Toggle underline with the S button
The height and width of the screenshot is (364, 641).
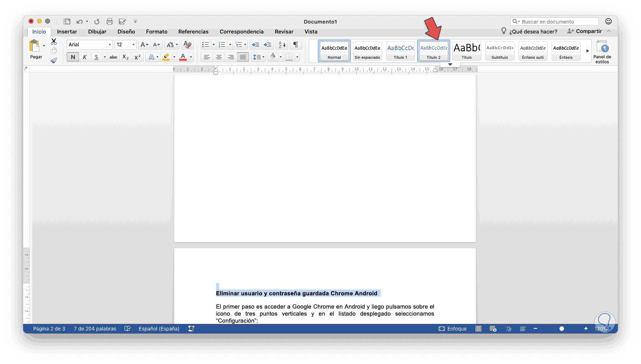[96, 57]
